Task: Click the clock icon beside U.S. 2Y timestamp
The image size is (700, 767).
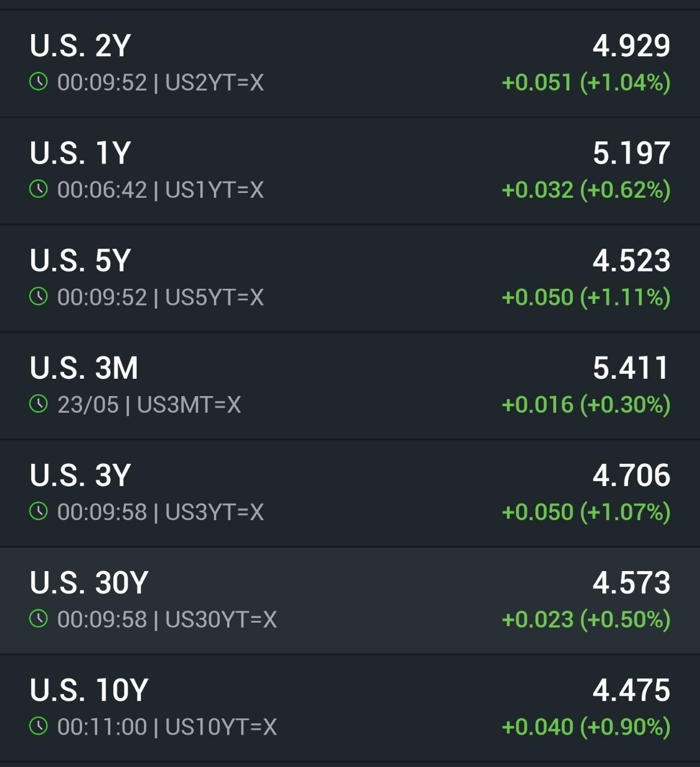Action: [38, 81]
